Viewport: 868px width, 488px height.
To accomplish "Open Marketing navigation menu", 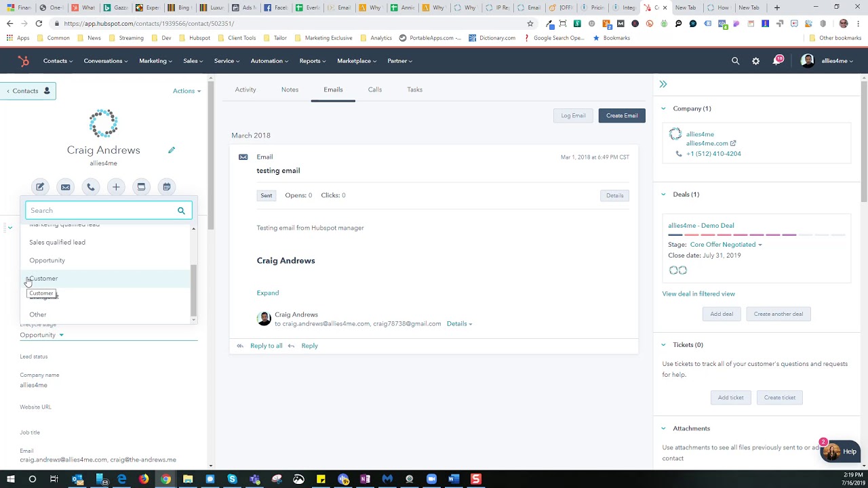I will (155, 61).
